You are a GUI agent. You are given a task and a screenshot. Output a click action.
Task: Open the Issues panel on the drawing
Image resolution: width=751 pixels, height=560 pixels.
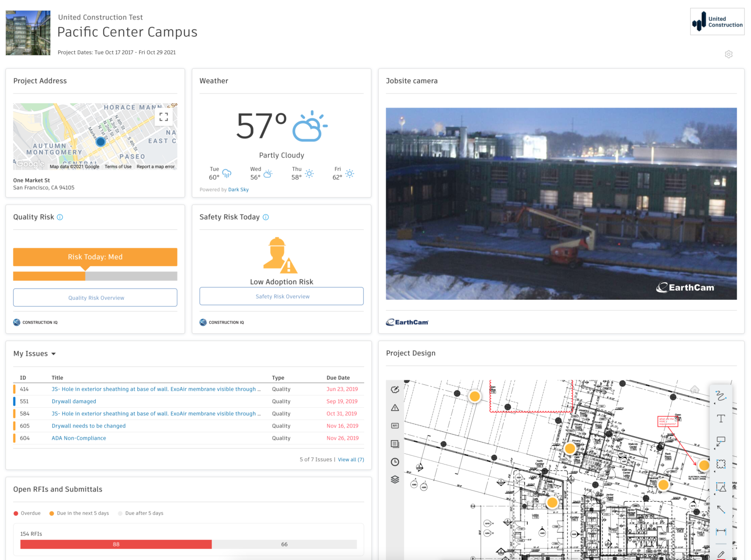tap(395, 408)
